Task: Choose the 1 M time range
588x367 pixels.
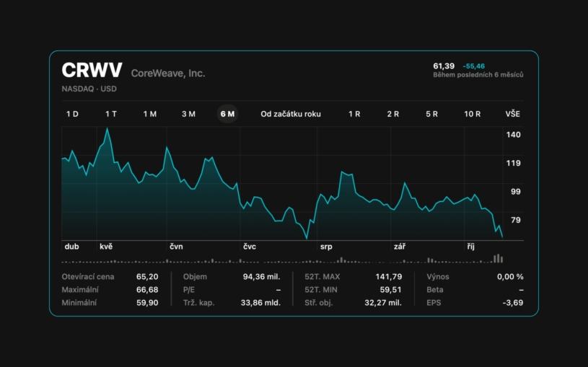Action: pyautogui.click(x=150, y=114)
